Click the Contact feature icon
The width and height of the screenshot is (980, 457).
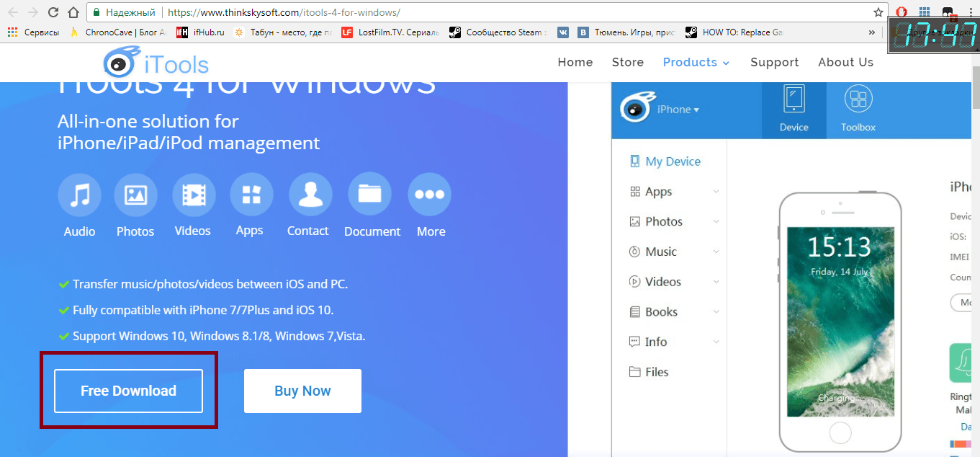pyautogui.click(x=310, y=195)
